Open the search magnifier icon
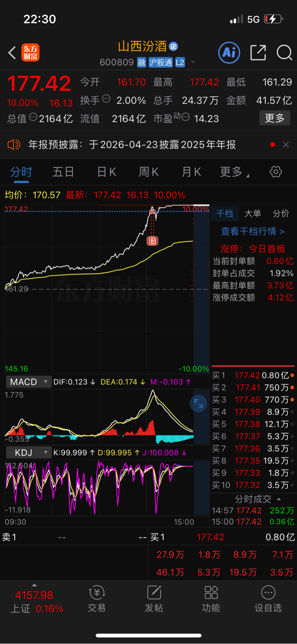 tap(284, 53)
